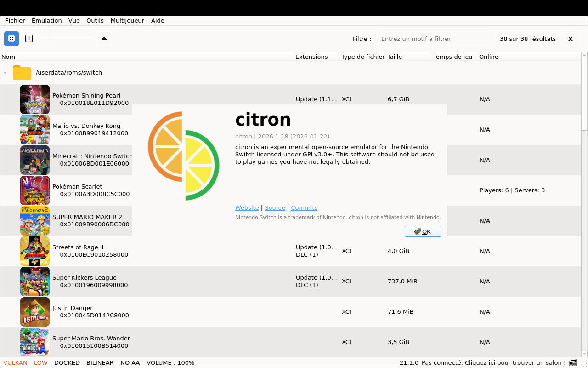The image size is (588, 368).
Task: Collapse the /userdata/roms/switch folder
Action: tap(5, 73)
